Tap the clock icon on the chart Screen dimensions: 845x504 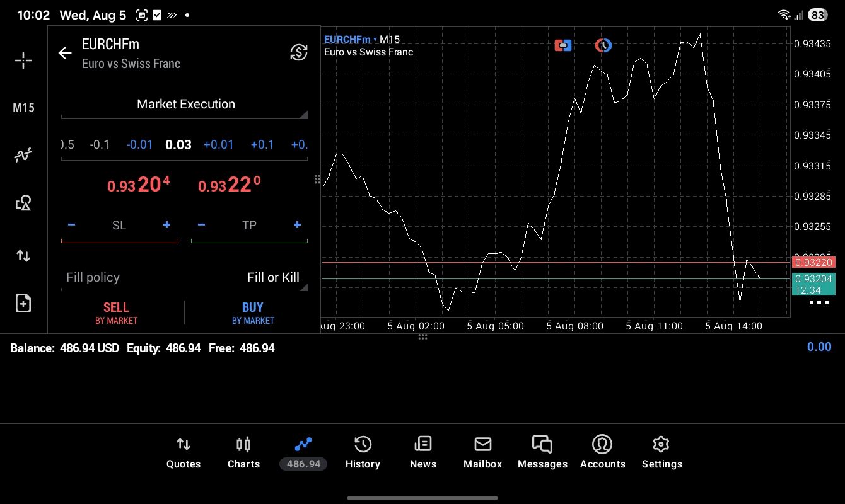tap(603, 45)
